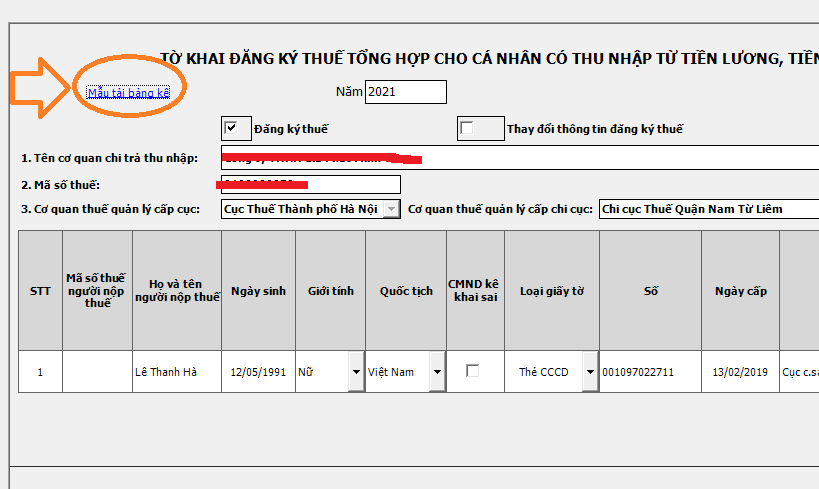This screenshot has height=489, width=819.
Task: Click the 'Loại giấy tờ' column header
Action: [552, 290]
